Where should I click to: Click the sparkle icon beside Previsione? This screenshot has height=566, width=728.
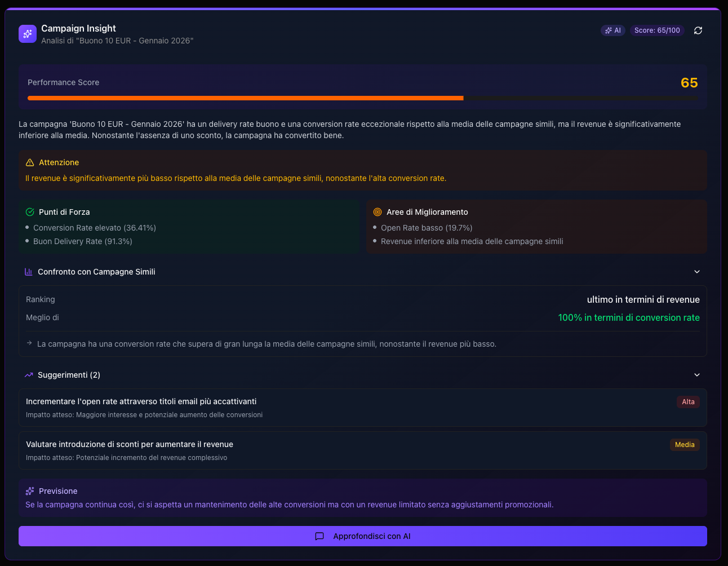point(29,491)
